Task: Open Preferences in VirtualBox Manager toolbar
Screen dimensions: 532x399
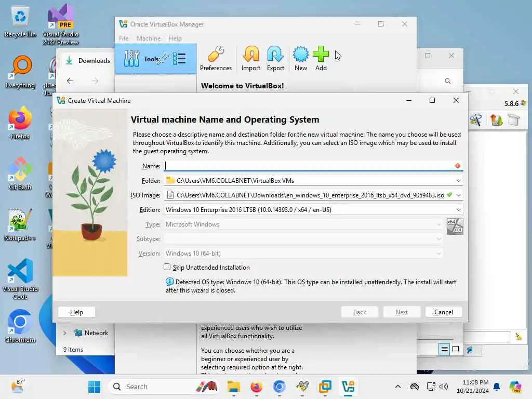Action: click(216, 59)
